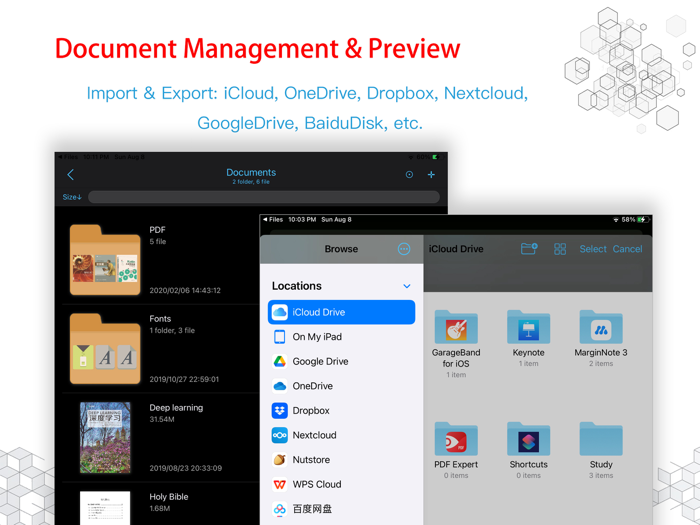Viewport: 700px width, 525px height.
Task: Open the Deep learning book cover
Action: (x=105, y=438)
